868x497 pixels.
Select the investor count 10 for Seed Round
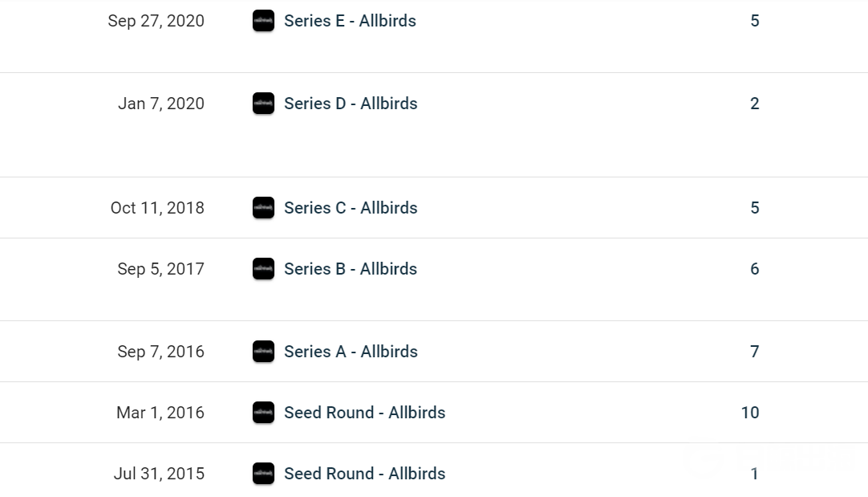click(750, 413)
